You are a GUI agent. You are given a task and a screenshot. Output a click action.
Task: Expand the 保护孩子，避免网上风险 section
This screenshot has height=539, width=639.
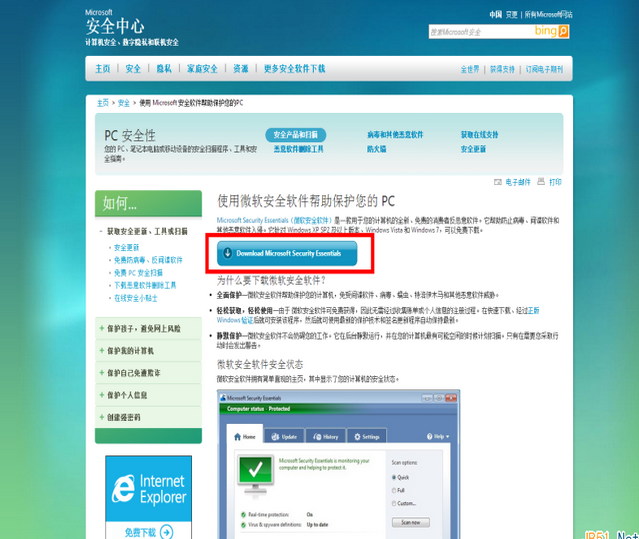point(101,328)
